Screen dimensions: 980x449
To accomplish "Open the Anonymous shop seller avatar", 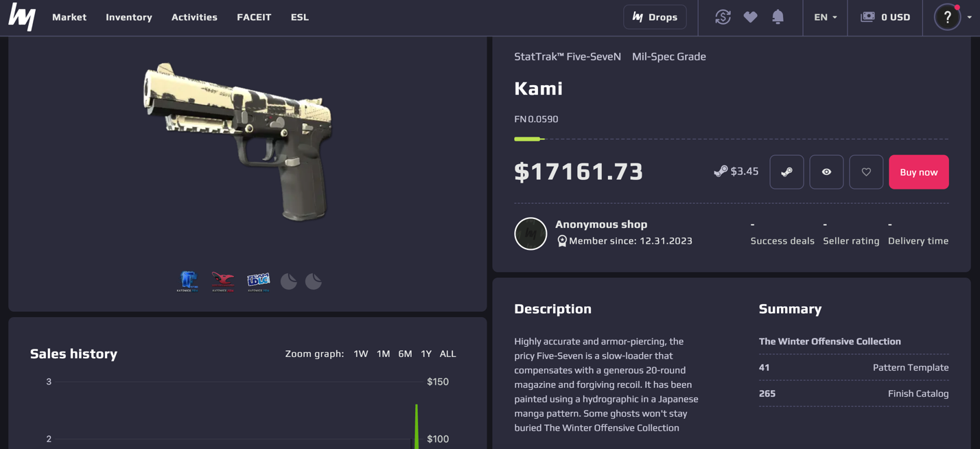I will tap(530, 233).
